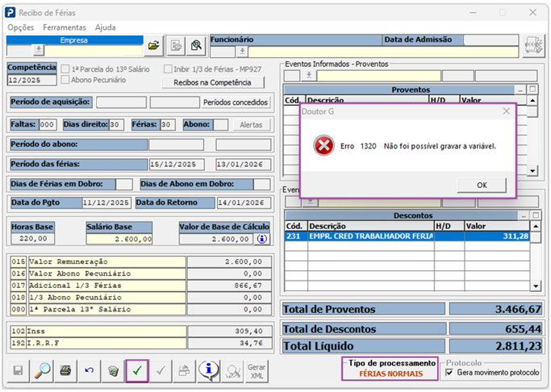551x392 pixels.
Task: Click the Competência input field 12/2025
Action: (x=30, y=81)
